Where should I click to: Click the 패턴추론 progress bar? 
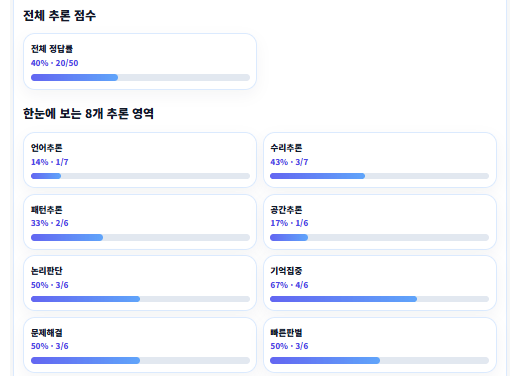[140, 238]
